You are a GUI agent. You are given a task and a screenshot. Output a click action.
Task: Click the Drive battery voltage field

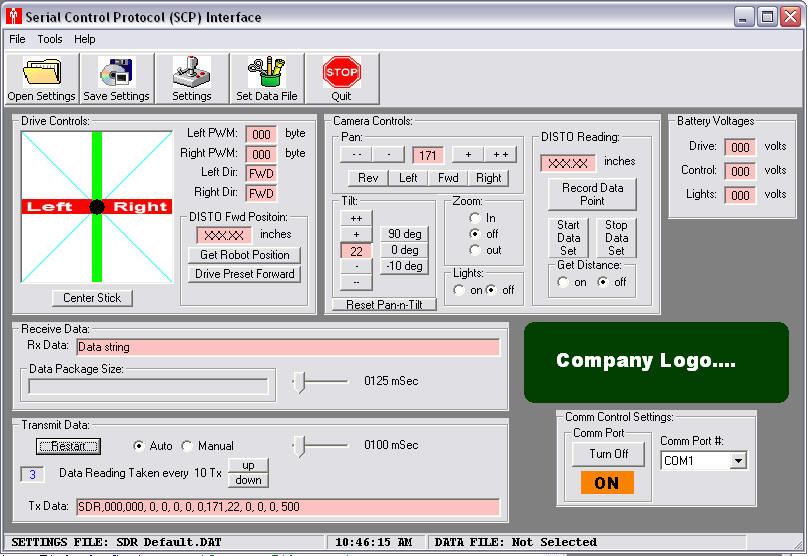pos(740,147)
